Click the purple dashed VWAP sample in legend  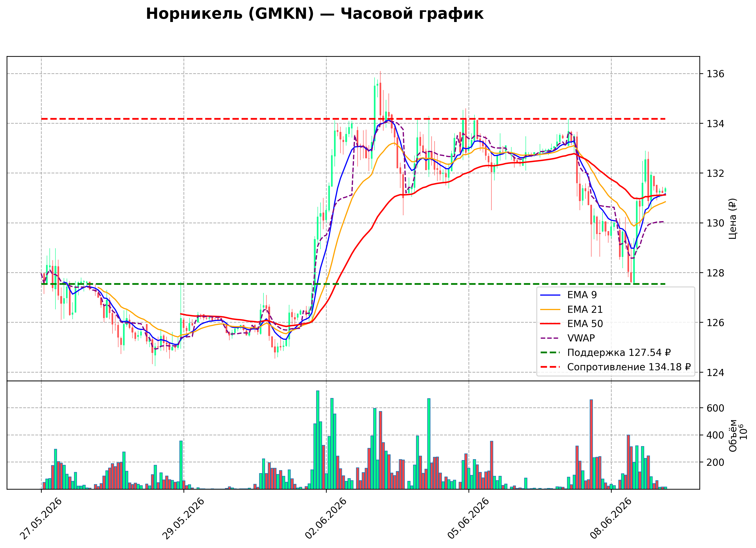click(x=550, y=338)
